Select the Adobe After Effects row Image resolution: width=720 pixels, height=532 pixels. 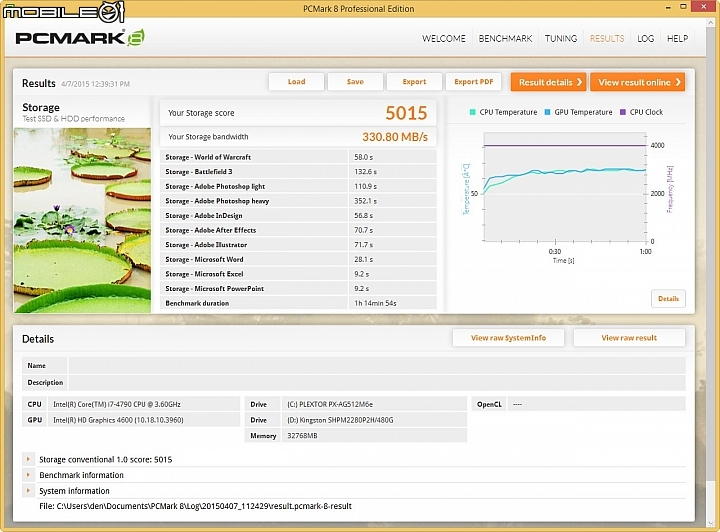298,230
